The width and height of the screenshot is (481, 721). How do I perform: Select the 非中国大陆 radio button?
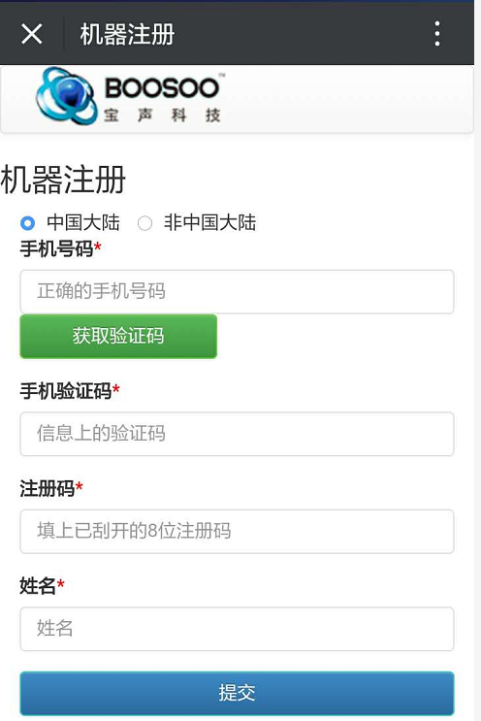[145, 223]
